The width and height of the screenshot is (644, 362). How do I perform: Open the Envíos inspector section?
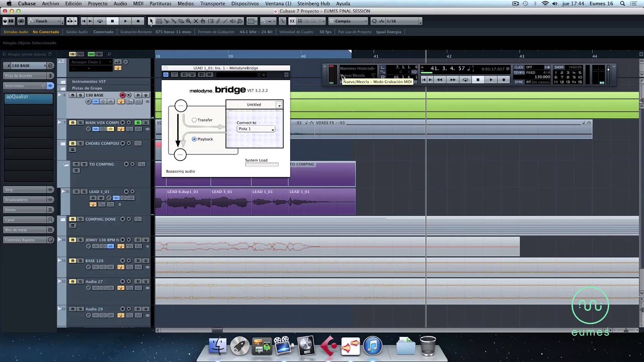pos(28,210)
